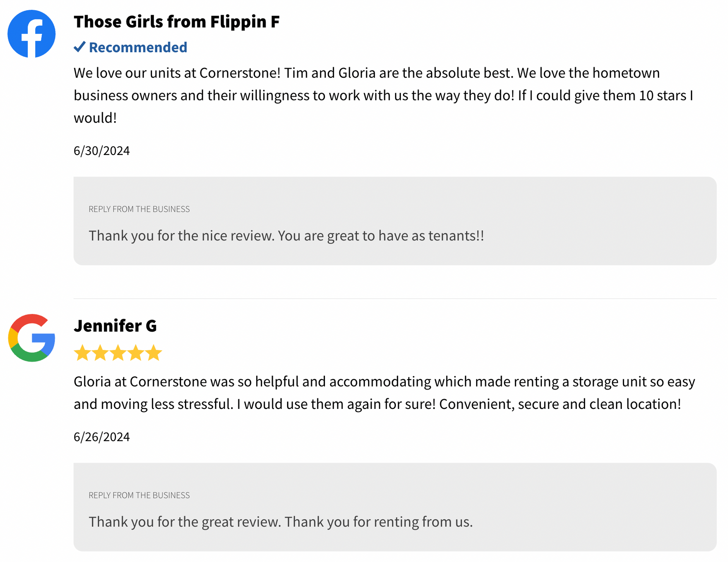Click the blue Recommended checkmark icon
The image size is (728, 562).
click(80, 47)
